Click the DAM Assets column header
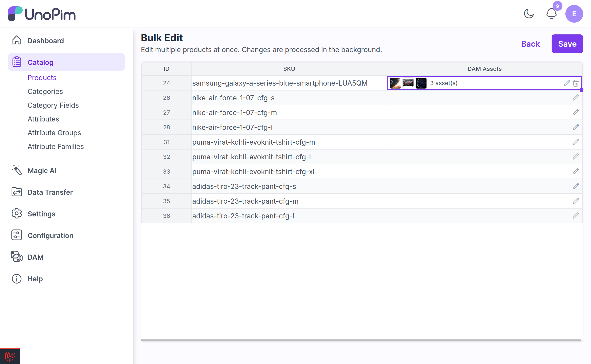The width and height of the screenshot is (591, 364). pyautogui.click(x=485, y=69)
